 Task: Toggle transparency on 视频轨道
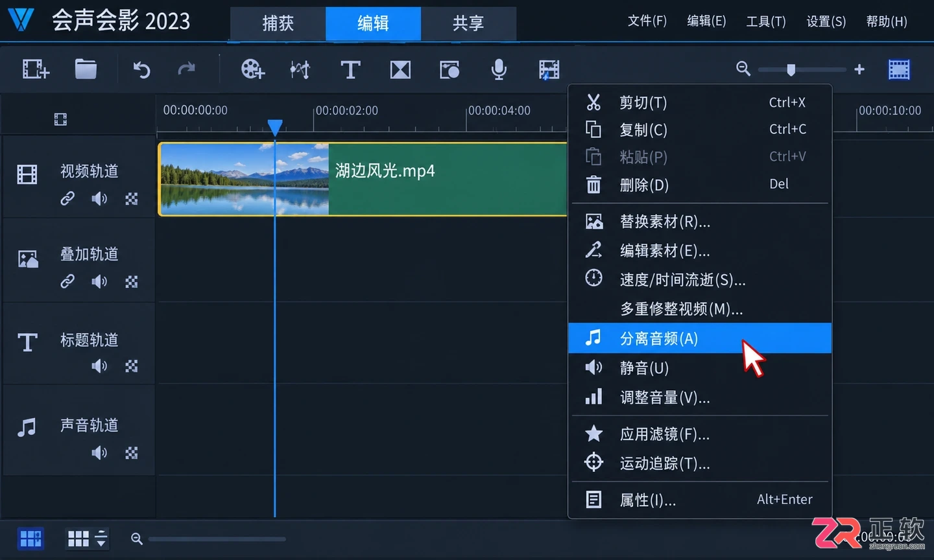pyautogui.click(x=132, y=198)
